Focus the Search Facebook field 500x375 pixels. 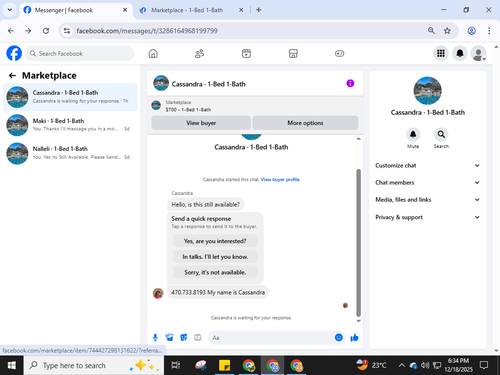pos(80,53)
